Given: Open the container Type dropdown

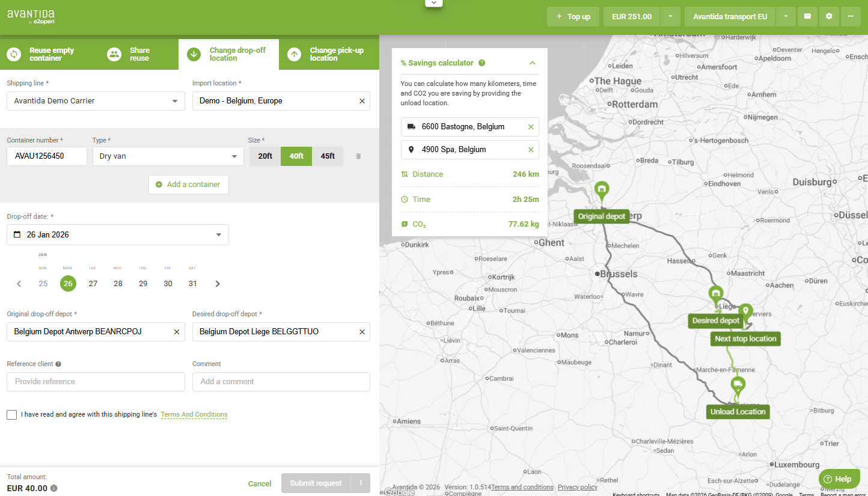Looking at the screenshot, I should 168,156.
